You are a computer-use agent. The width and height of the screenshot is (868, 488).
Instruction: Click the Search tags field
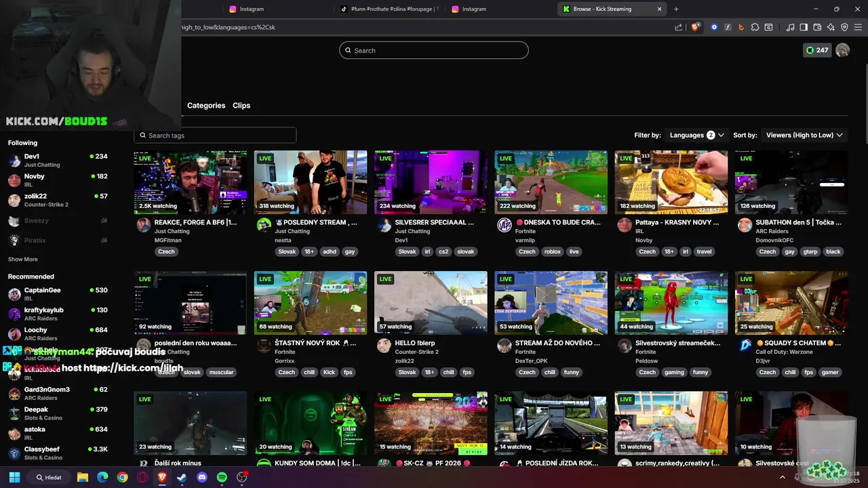[x=215, y=136]
